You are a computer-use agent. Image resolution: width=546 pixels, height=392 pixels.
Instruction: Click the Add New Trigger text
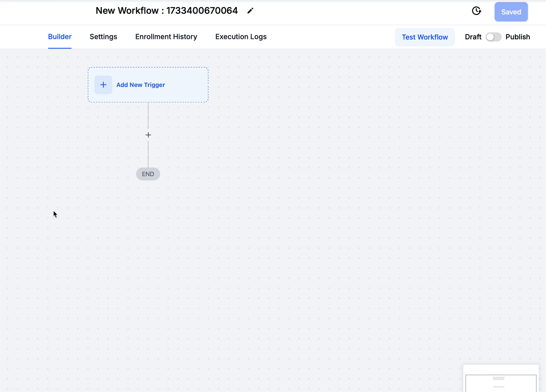coord(141,85)
